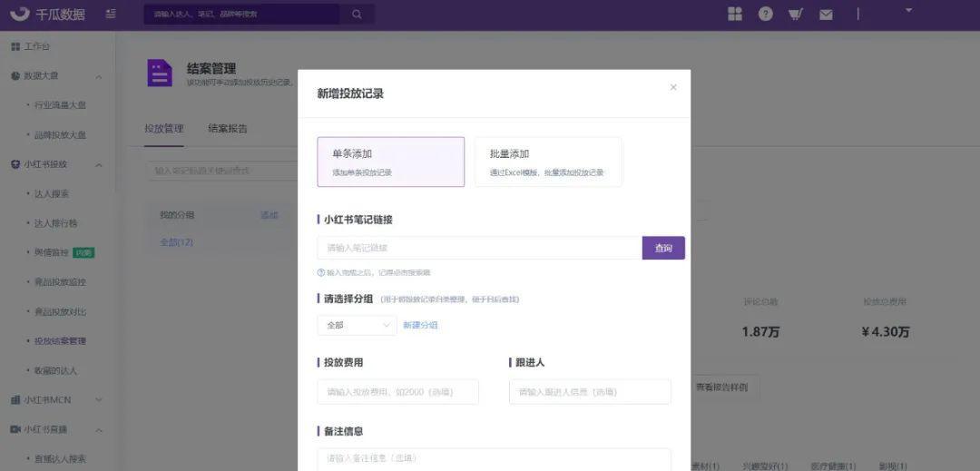980x471 pixels.
Task: Open the mail messages icon
Action: [826, 15]
